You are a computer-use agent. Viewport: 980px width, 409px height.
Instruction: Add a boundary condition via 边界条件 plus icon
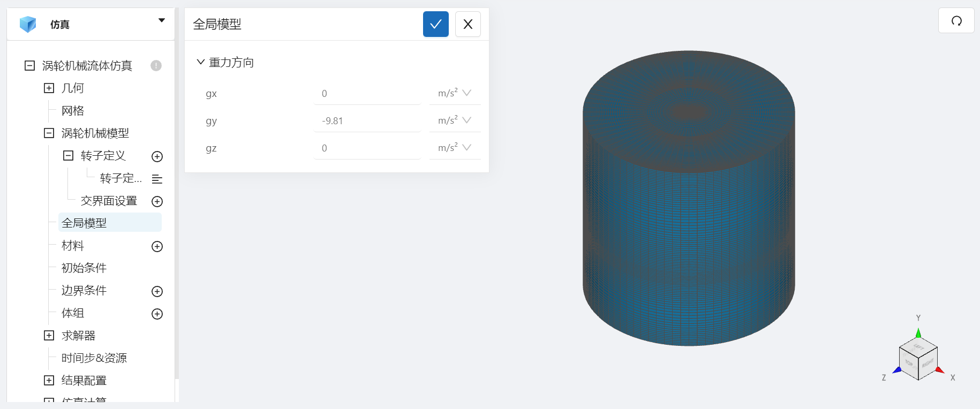coord(157,291)
